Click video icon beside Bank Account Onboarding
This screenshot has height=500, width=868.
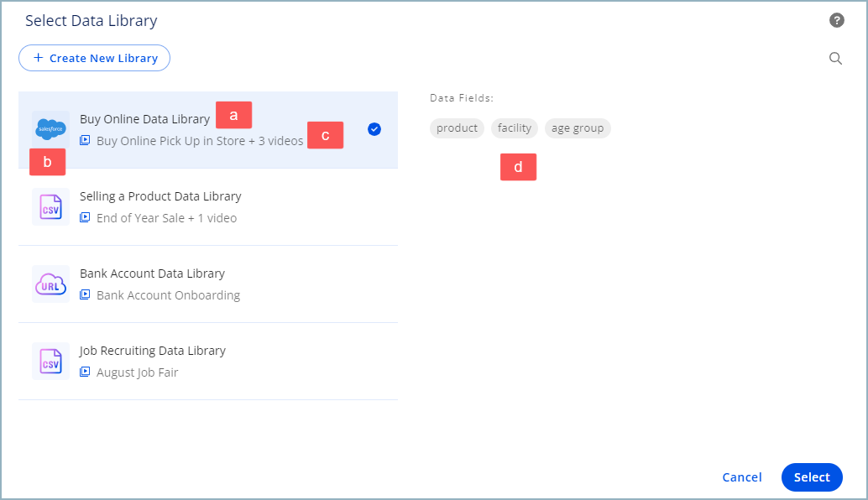click(85, 294)
